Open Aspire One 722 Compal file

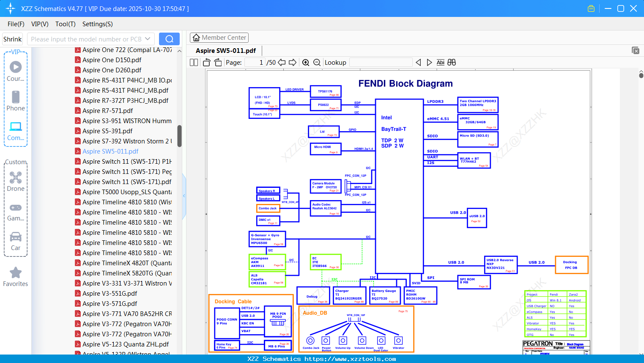[x=123, y=50]
